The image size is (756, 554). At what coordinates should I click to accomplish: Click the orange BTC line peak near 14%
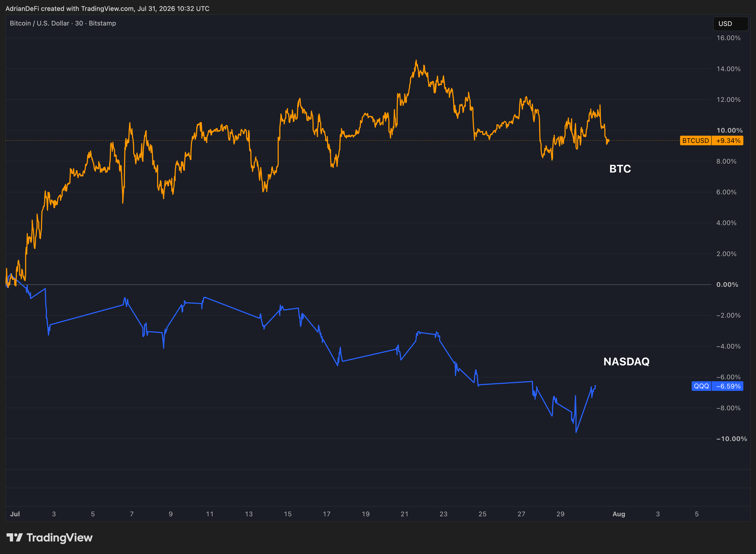(x=416, y=61)
